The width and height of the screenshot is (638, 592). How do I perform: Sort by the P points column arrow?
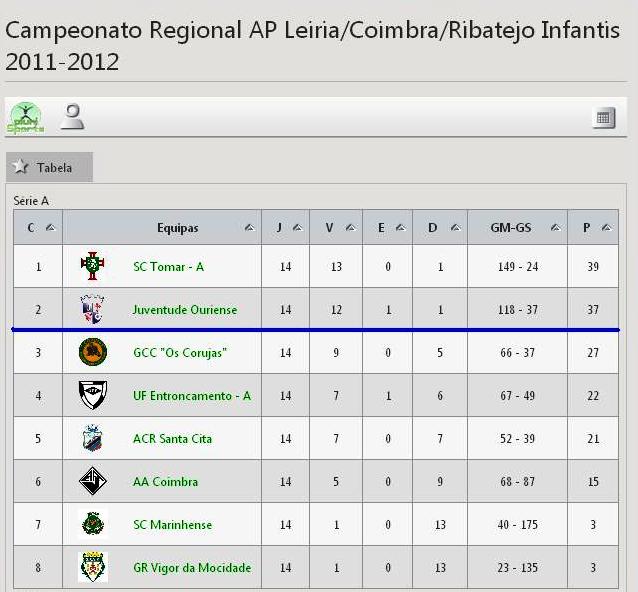(606, 227)
